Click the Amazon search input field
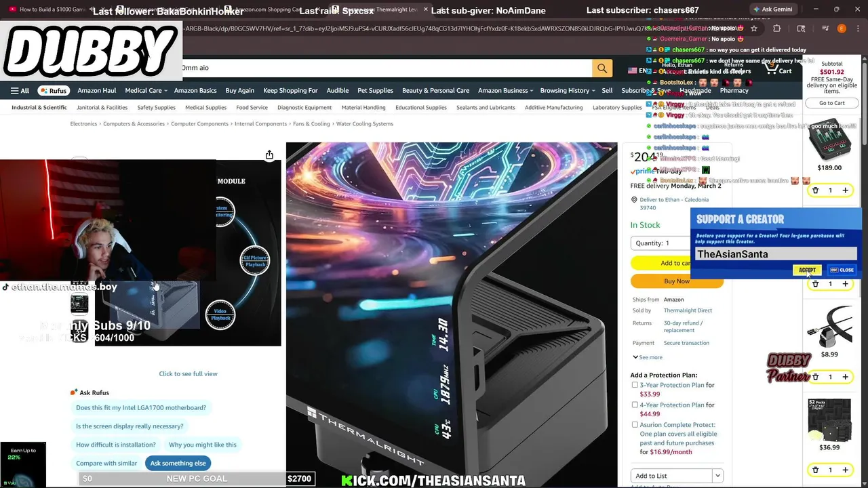This screenshot has height=488, width=868. coord(387,68)
